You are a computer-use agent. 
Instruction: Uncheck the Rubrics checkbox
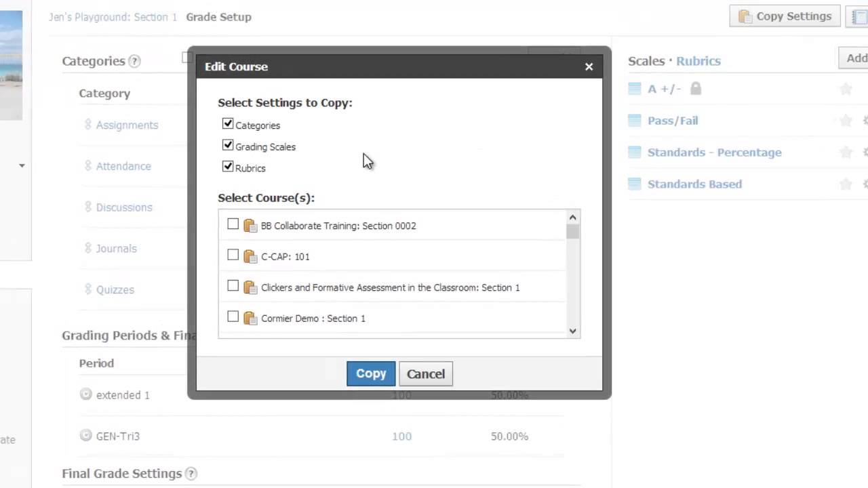point(228,167)
